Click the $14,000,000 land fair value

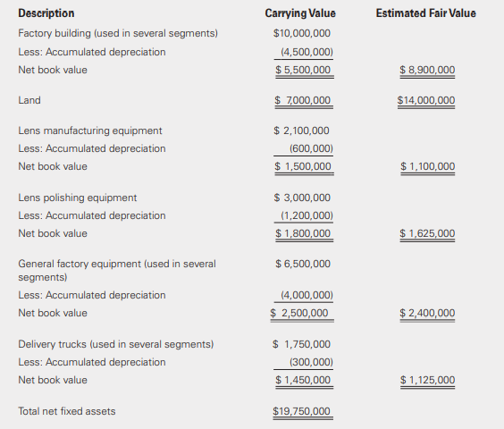click(426, 100)
